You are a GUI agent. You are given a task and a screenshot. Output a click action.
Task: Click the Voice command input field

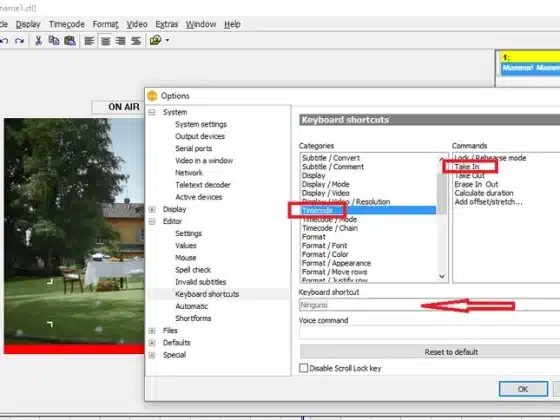429,332
